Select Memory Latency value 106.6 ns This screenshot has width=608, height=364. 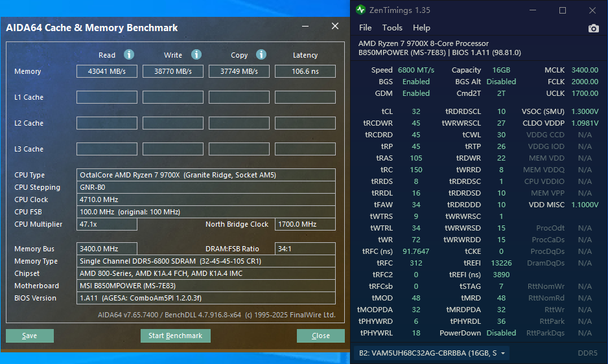pos(305,71)
